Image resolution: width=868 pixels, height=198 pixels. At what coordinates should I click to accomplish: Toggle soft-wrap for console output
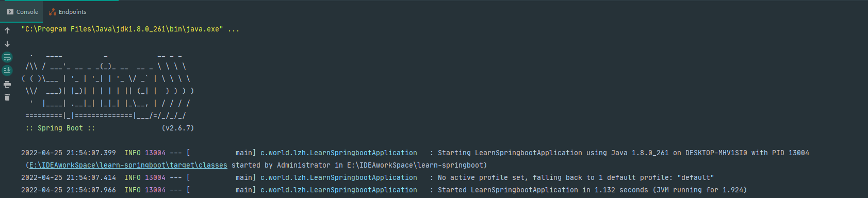(7, 57)
